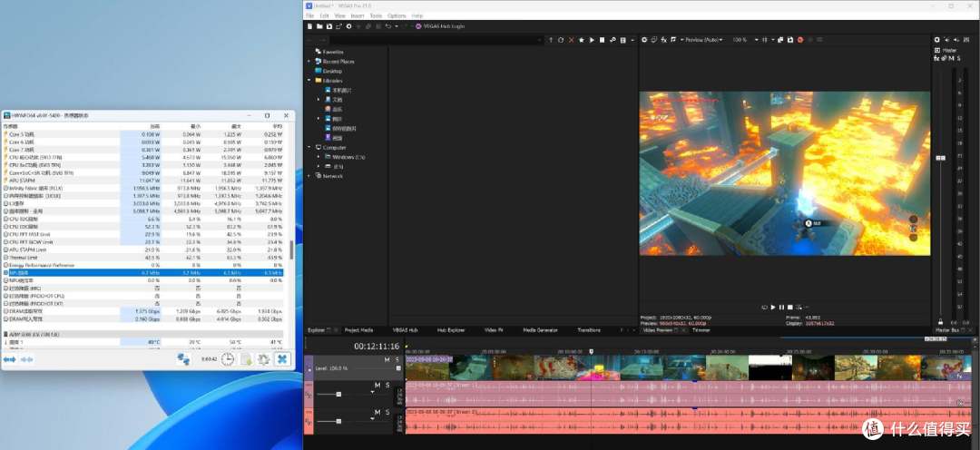This screenshot has width=980, height=450.
Task: Click Preview on External Monitor icon
Action: (653, 40)
